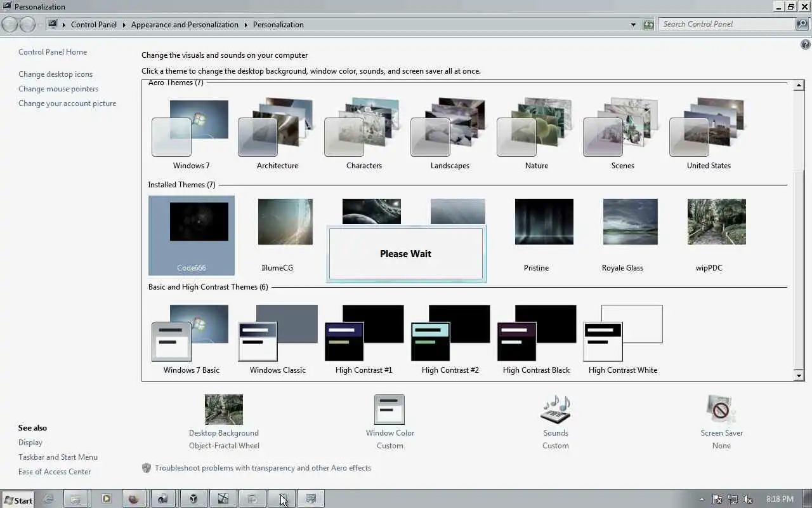Open Action Center flag icon
812x508 pixels.
[x=717, y=500]
